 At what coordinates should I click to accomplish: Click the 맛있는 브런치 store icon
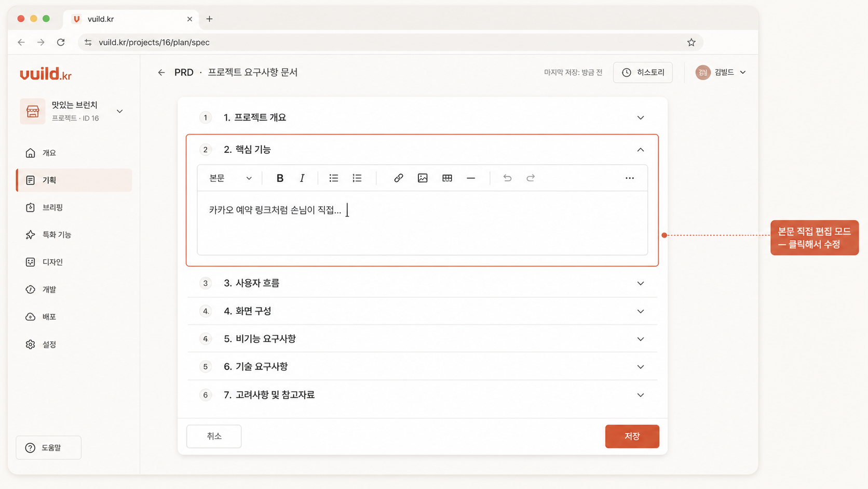33,111
